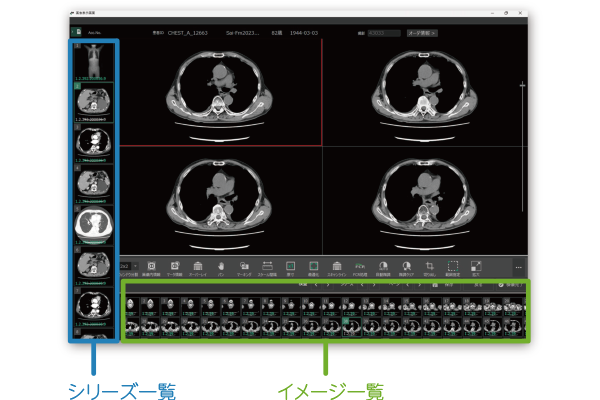The width and height of the screenshot is (600, 400).
Task: Expand the オーダ情報 dropdown
Action: click(422, 32)
